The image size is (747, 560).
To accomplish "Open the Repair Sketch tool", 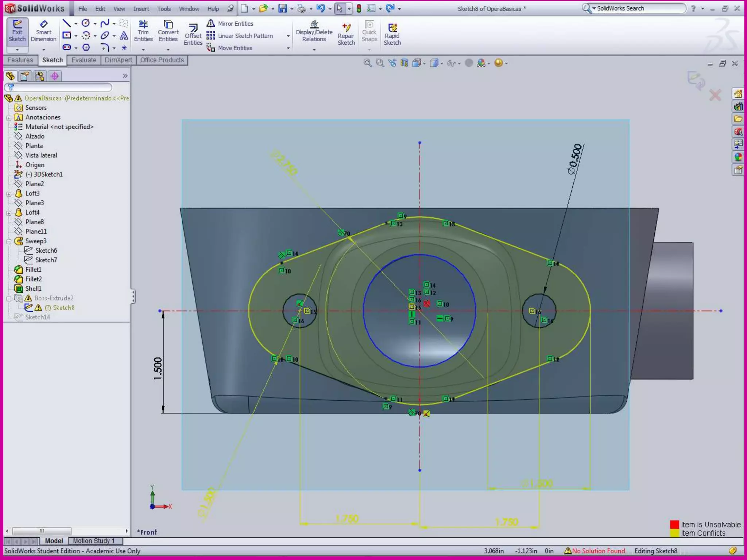I will 346,35.
